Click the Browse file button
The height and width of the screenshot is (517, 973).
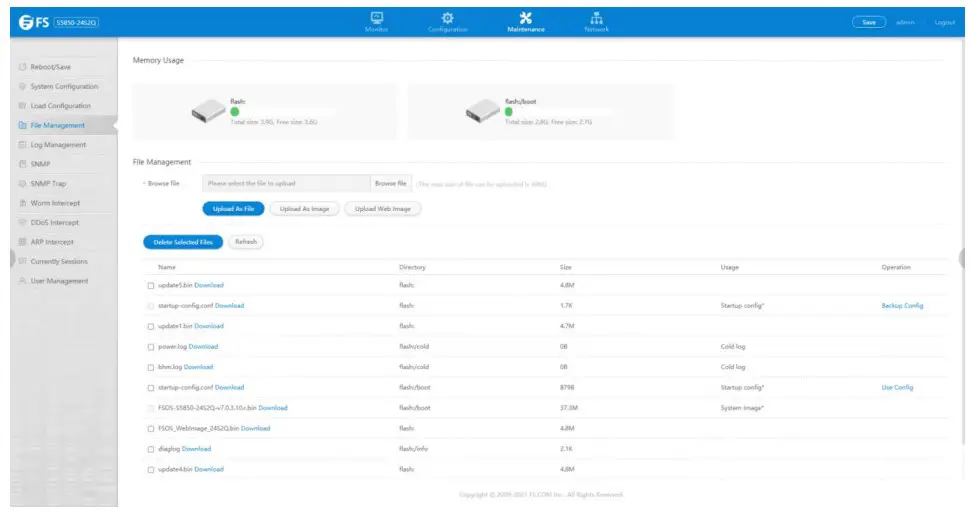390,183
